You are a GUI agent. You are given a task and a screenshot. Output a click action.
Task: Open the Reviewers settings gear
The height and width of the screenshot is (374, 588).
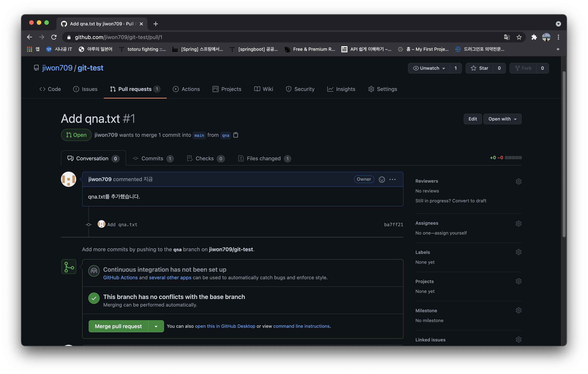click(x=519, y=181)
